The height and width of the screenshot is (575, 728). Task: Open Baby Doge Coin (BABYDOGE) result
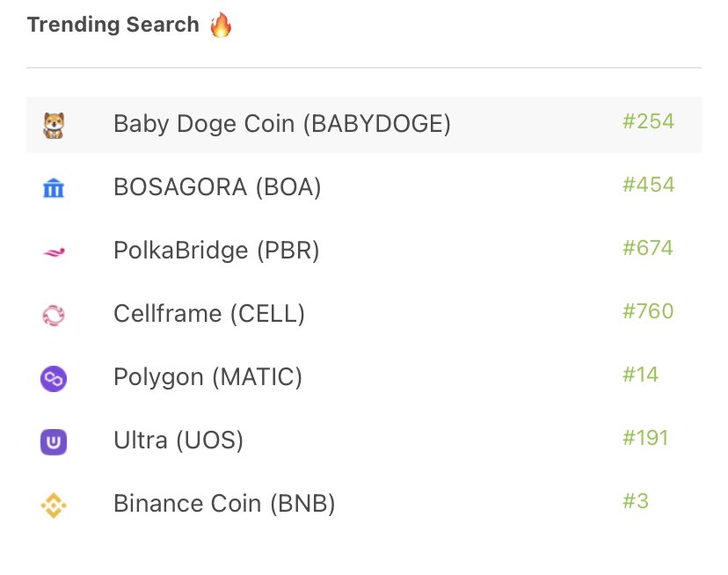tap(364, 125)
